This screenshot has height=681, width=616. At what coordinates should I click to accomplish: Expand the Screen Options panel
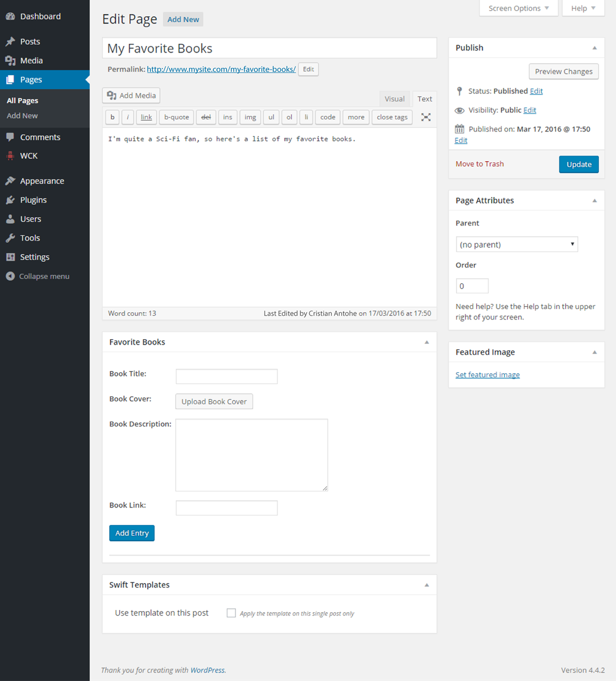pos(518,8)
